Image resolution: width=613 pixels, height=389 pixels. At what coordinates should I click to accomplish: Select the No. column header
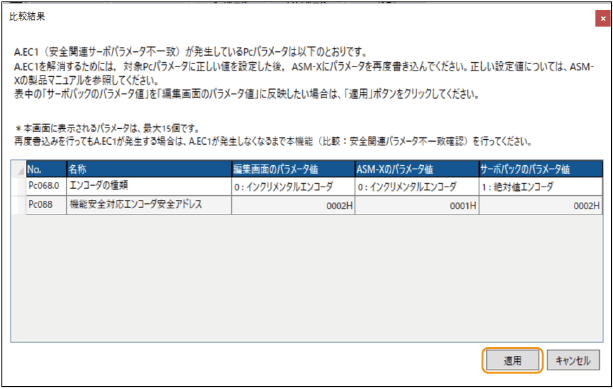tap(46, 169)
